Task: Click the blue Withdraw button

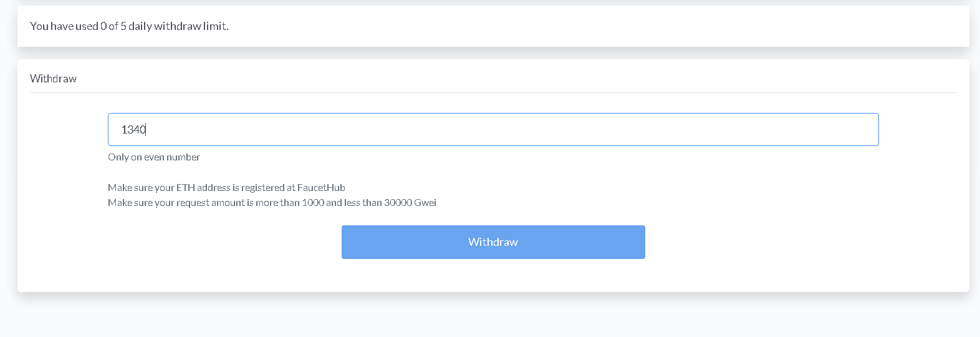Action: point(493,242)
